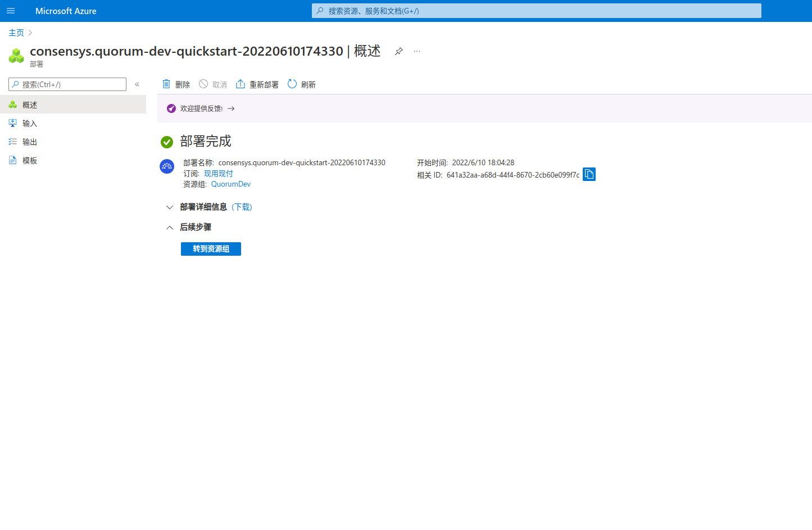812x530 pixels.
Task: Click the (下载) download link
Action: (x=242, y=207)
